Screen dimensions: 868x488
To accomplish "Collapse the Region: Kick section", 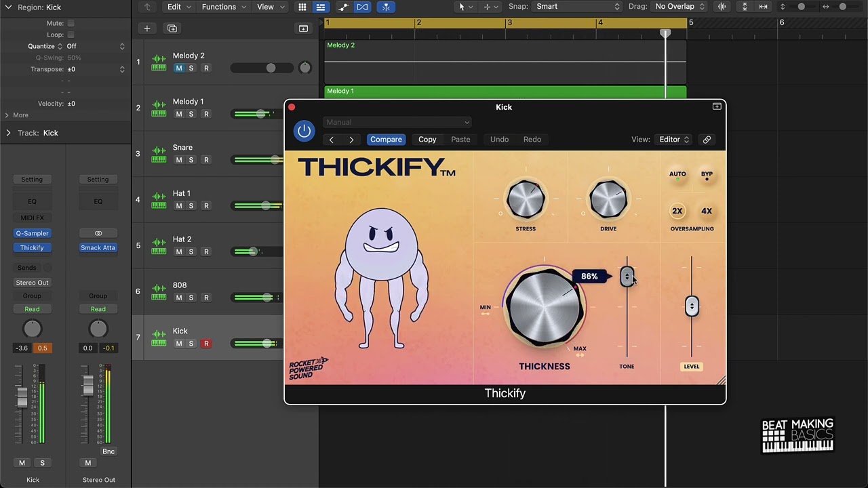I will tap(8, 7).
